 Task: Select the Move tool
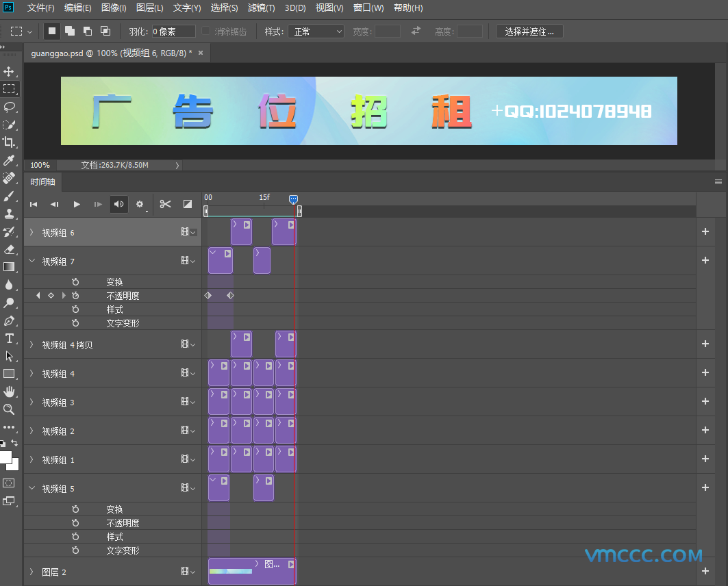click(9, 71)
